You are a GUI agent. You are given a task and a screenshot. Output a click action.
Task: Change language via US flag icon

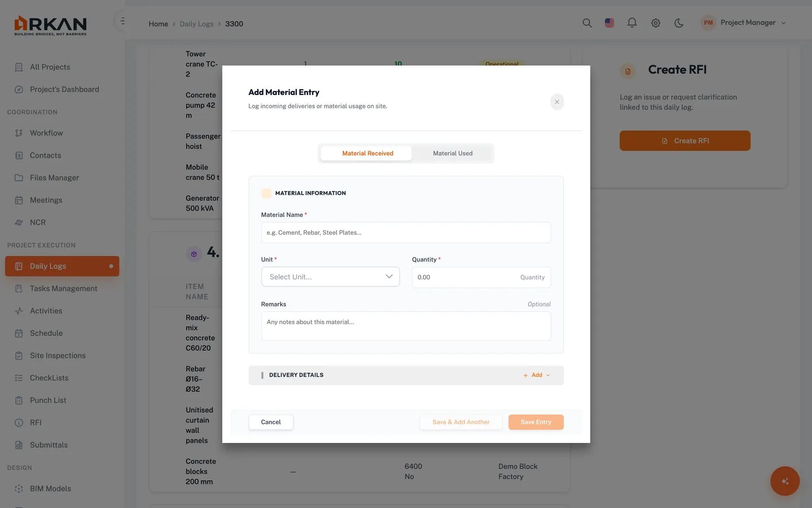pyautogui.click(x=610, y=23)
